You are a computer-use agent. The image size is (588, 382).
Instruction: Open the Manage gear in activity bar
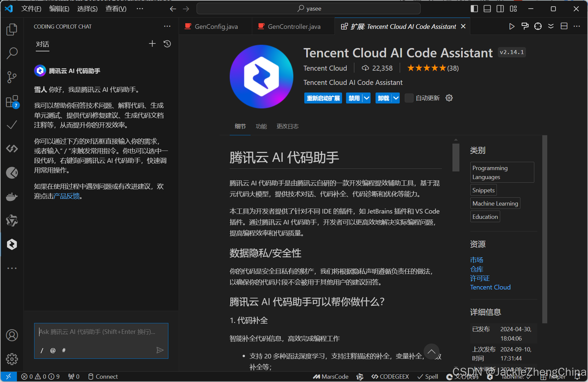click(x=12, y=359)
